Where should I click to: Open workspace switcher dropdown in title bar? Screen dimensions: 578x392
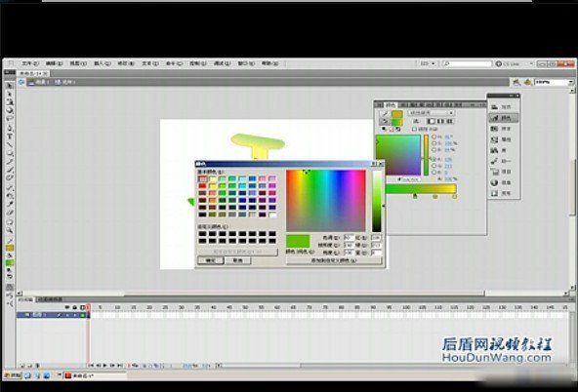tap(428, 63)
